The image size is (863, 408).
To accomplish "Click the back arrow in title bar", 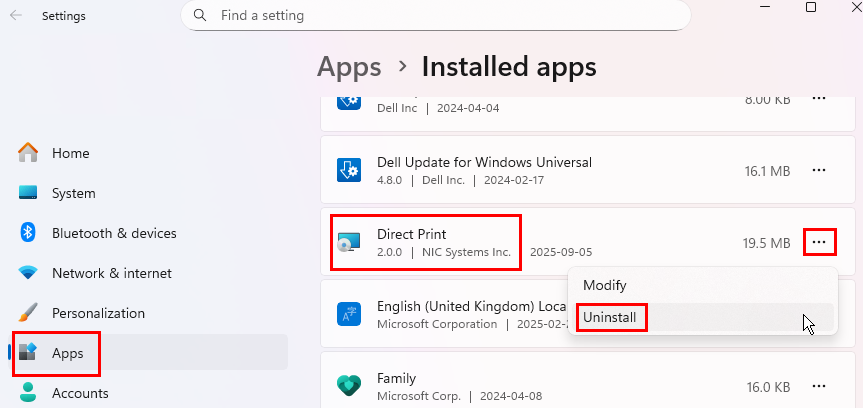I will (16, 16).
